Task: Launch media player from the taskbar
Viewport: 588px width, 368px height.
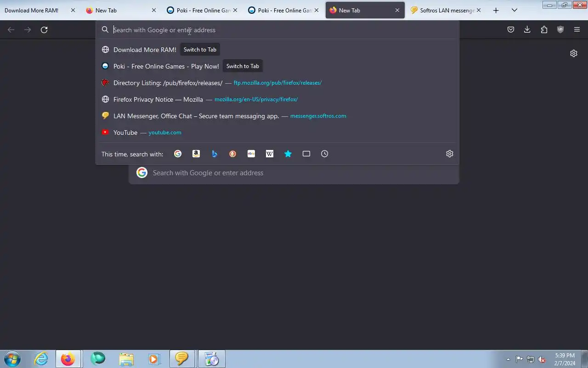Action: point(154,359)
